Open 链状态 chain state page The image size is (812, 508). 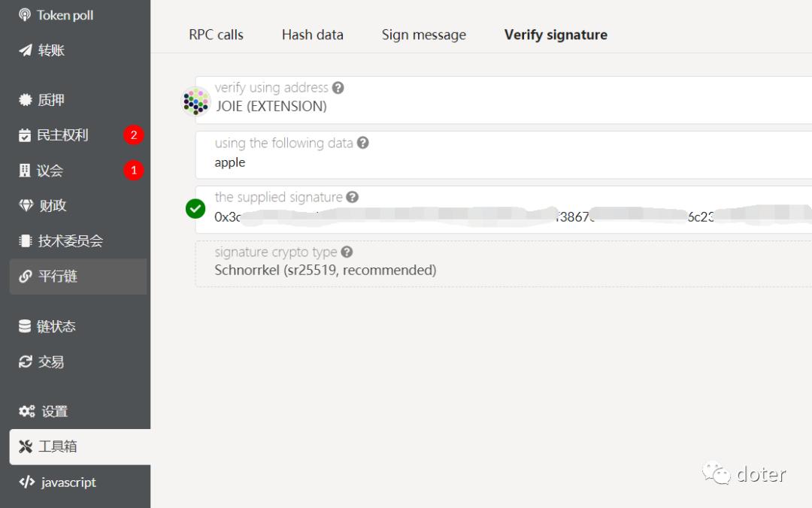[56, 327]
